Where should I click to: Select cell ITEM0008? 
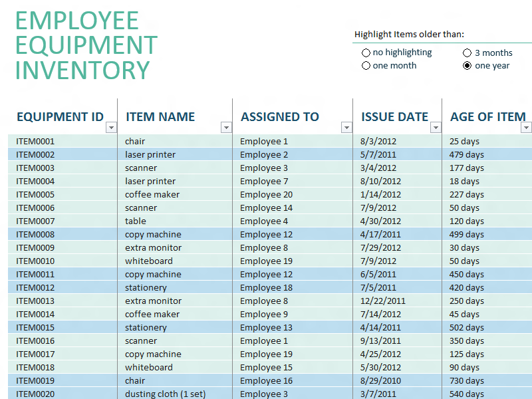click(63, 234)
